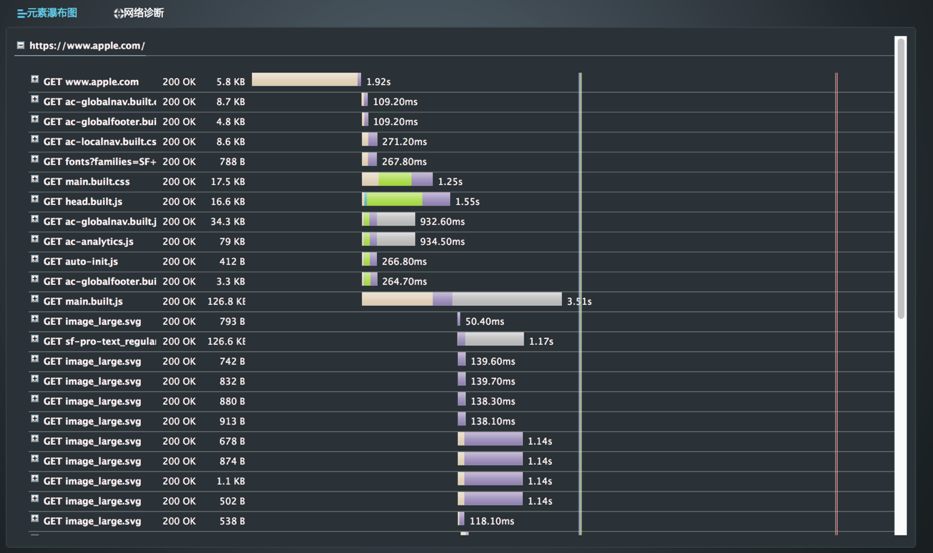Click the 788 B size value
Viewport: 933px width, 553px height.
(232, 162)
